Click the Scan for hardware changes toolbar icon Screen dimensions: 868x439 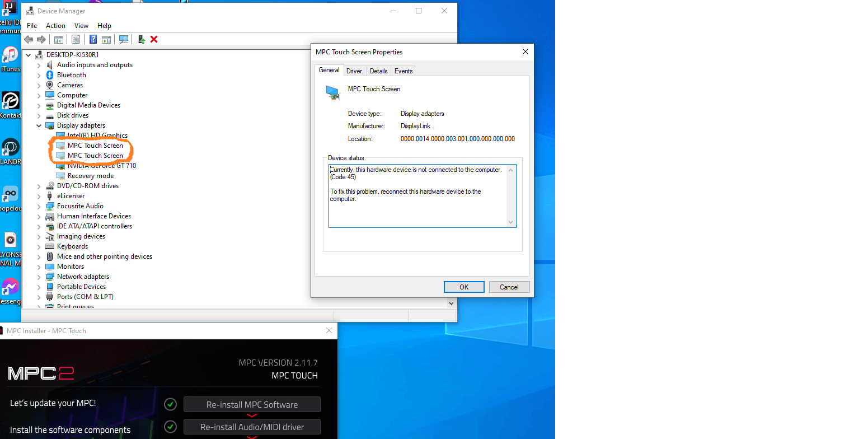coord(124,39)
